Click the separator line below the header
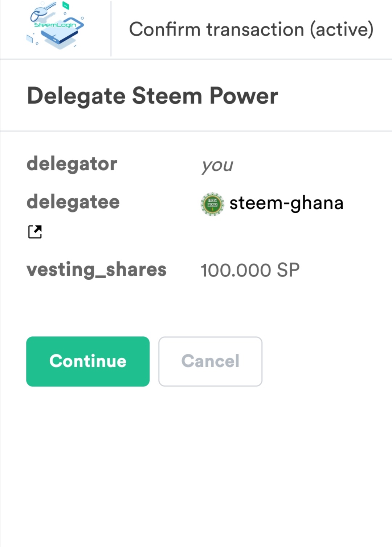 (196, 59)
